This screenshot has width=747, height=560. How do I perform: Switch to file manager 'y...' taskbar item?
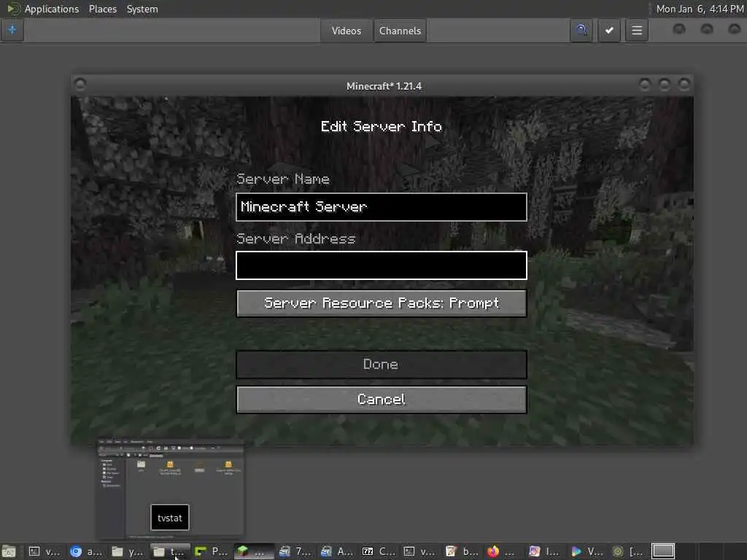(127, 551)
